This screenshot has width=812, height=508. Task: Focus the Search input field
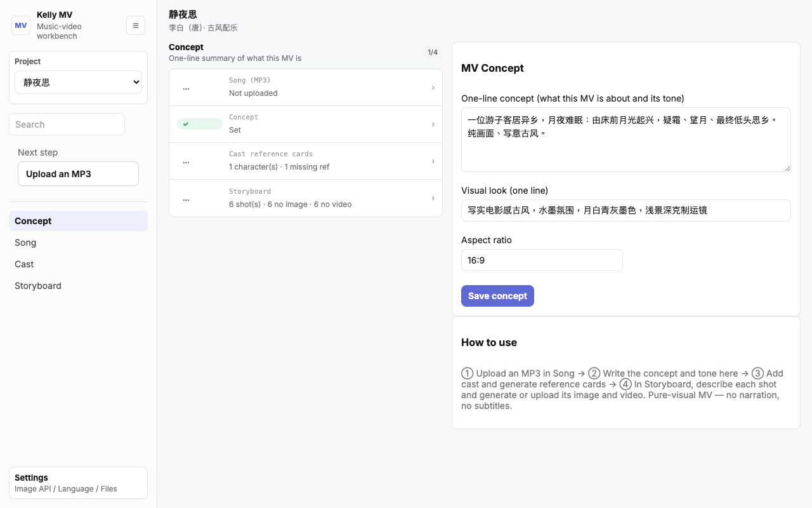[x=67, y=124]
